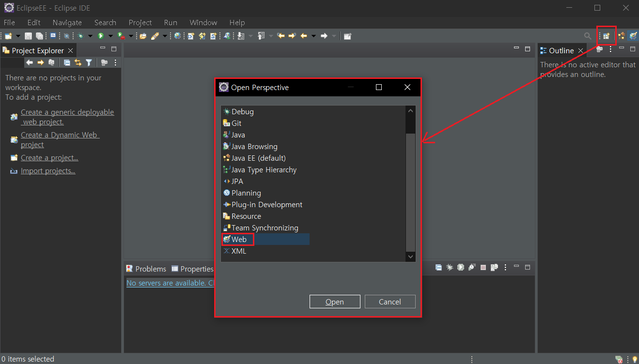639x364 pixels.
Task: Select Git in the perspective list
Action: (x=232, y=123)
